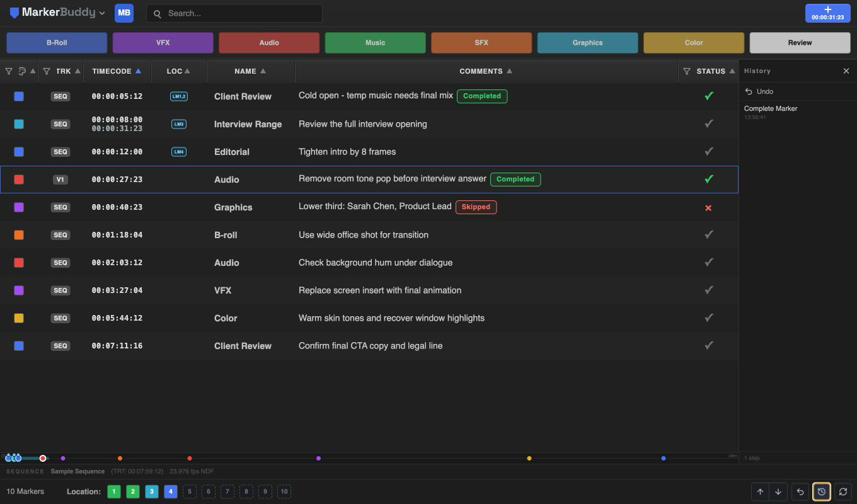Select the orange SFX category button
Image resolution: width=857 pixels, height=504 pixels.
[x=481, y=43]
